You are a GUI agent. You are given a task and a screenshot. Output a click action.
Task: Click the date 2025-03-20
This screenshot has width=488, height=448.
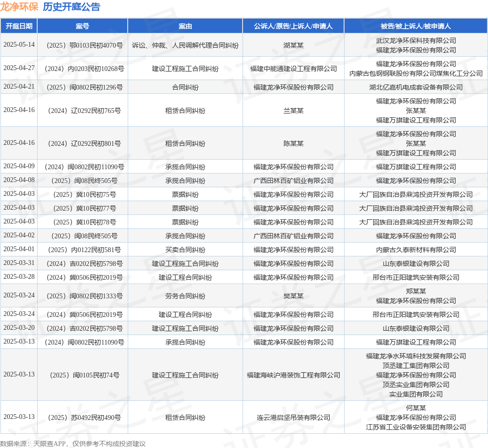[x=19, y=328]
